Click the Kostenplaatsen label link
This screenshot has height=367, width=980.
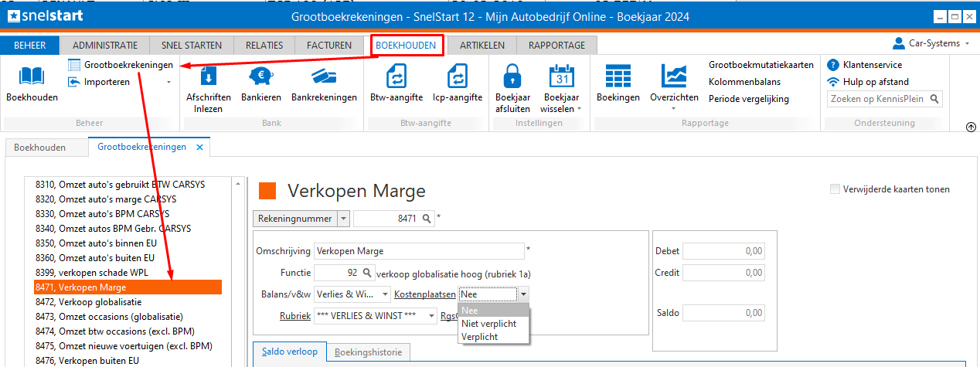pos(425,294)
